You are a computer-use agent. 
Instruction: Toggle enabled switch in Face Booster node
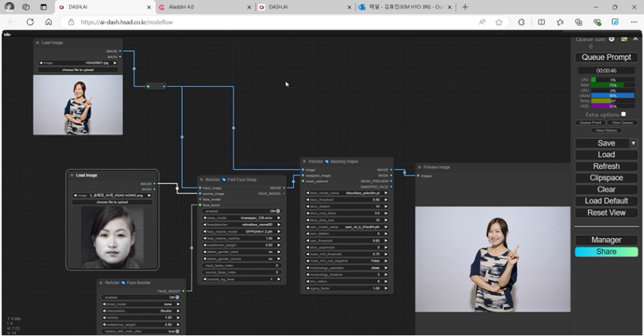(140, 298)
